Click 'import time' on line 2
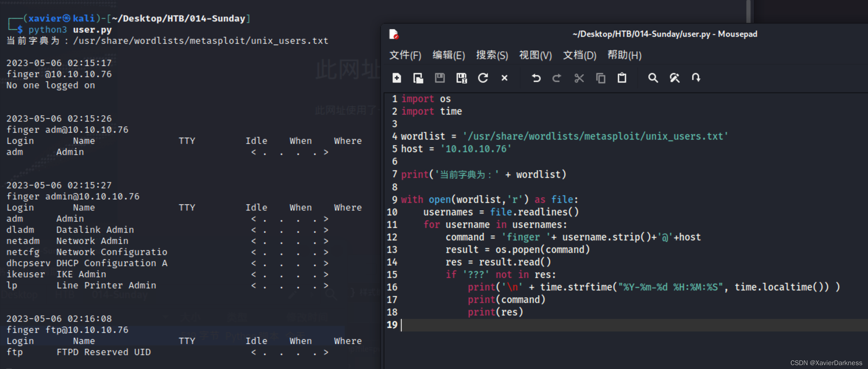This screenshot has width=868, height=369. tap(432, 112)
